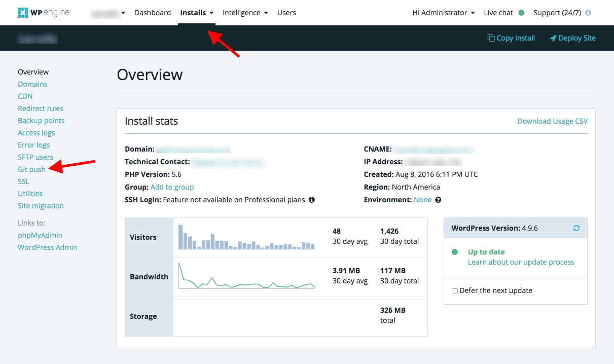Image resolution: width=614 pixels, height=364 pixels.
Task: Open Git push in the sidebar
Action: (x=31, y=169)
